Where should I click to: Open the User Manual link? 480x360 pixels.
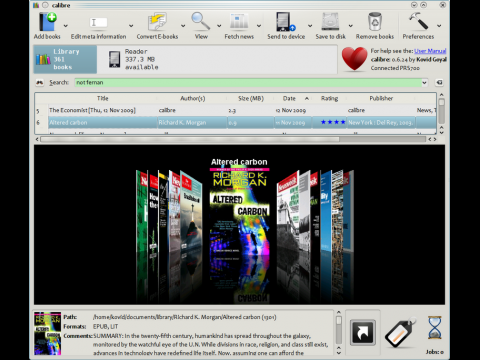coord(430,51)
